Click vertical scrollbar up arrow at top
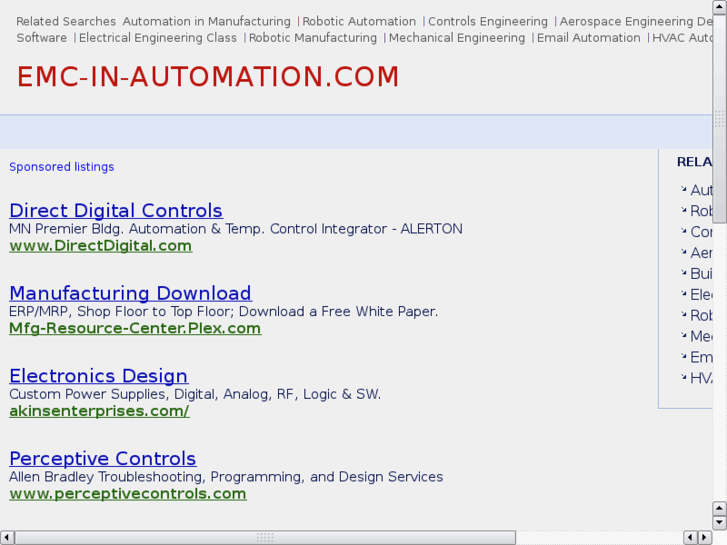The image size is (727, 545). (x=719, y=7)
